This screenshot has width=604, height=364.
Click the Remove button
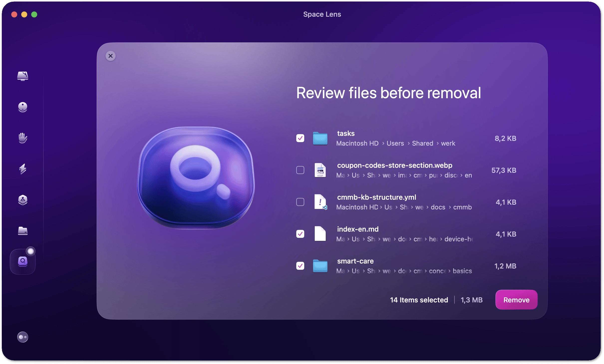click(516, 300)
